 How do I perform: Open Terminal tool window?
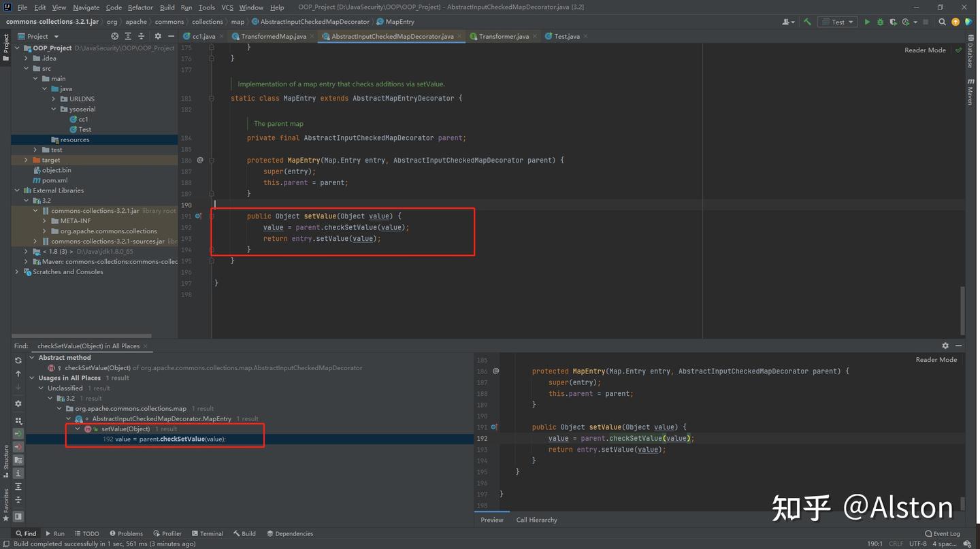coord(208,534)
